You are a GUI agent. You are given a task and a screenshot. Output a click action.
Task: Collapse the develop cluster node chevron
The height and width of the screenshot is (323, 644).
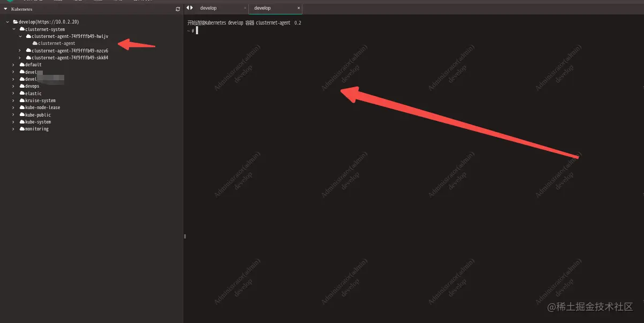tap(7, 22)
